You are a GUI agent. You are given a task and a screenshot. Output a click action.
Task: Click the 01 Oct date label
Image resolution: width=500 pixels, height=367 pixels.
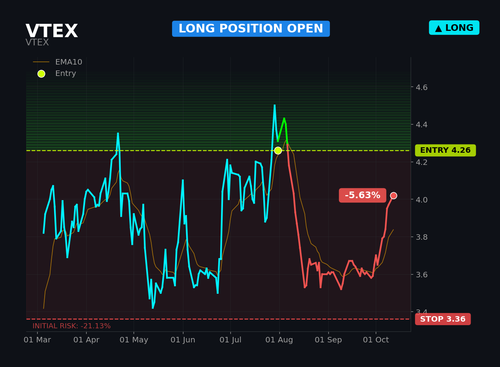click(376, 340)
